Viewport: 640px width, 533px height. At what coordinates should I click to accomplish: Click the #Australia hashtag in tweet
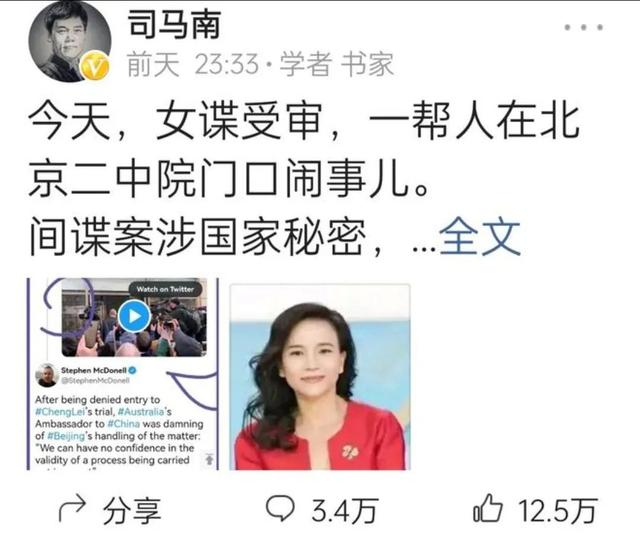point(141,411)
